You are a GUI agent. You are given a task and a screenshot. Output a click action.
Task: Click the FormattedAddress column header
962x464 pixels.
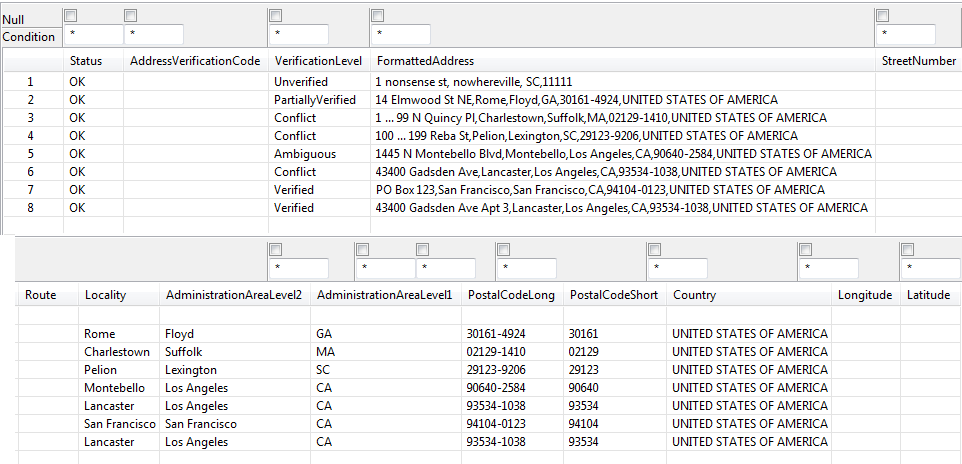point(425,61)
